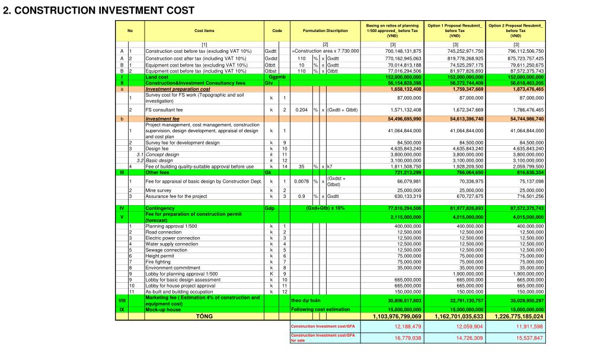
Task: Select total value 1,103,976,799,069
Action: 397,317
